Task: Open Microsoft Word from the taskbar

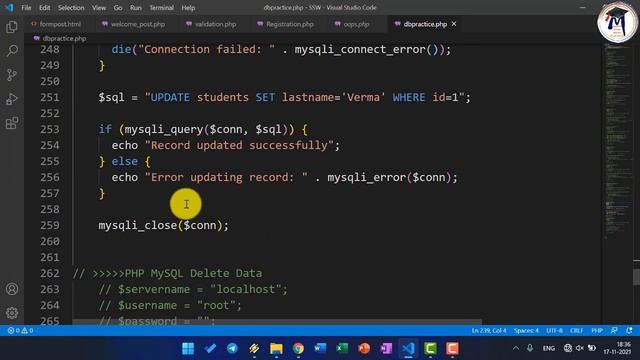Action: tap(320, 348)
